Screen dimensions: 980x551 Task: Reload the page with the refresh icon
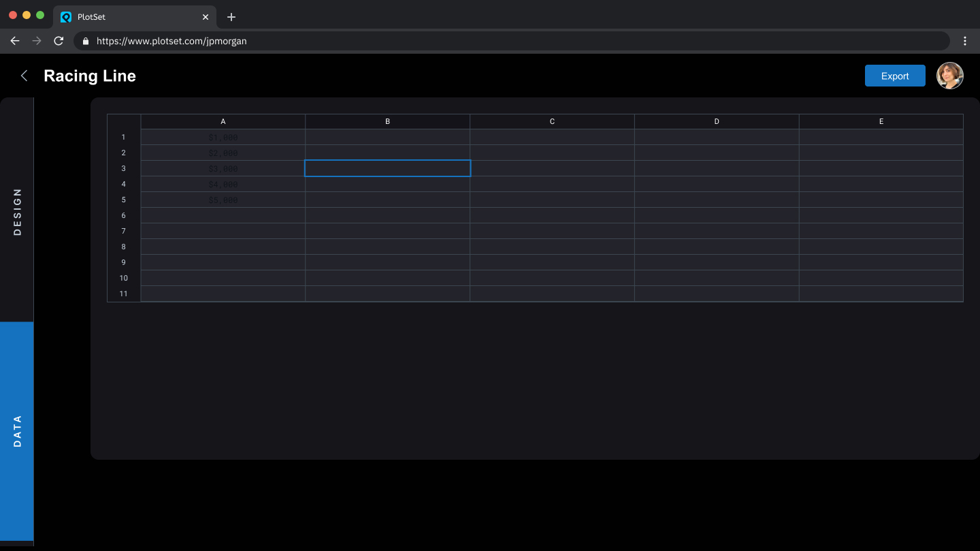pos(59,41)
